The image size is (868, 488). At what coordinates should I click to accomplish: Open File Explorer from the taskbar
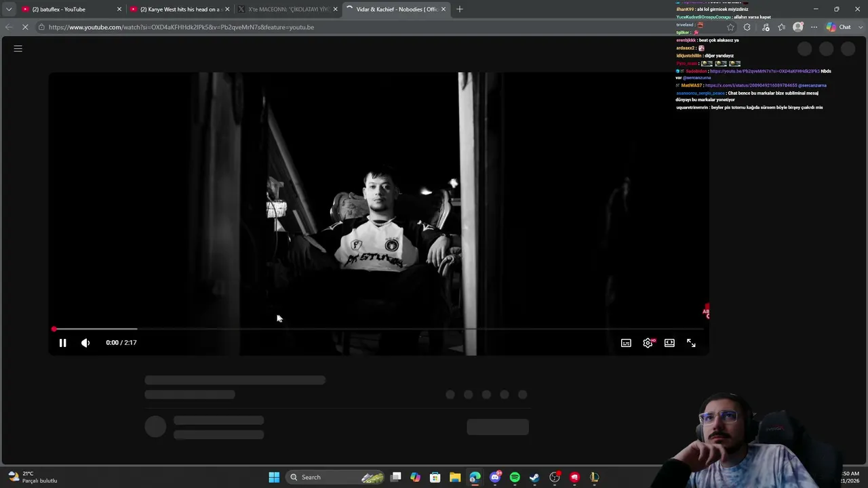pos(455,477)
